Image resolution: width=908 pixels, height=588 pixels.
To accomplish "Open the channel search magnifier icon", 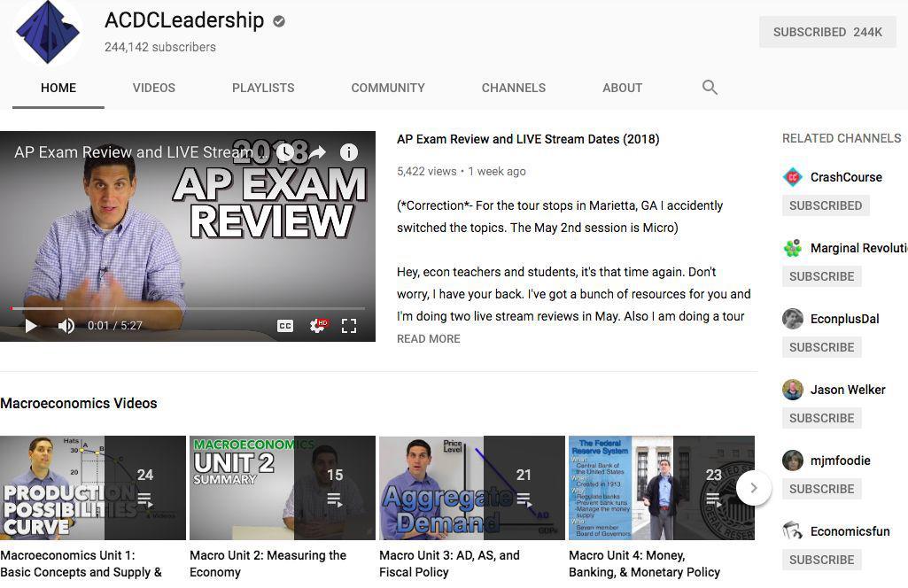I will tap(710, 88).
